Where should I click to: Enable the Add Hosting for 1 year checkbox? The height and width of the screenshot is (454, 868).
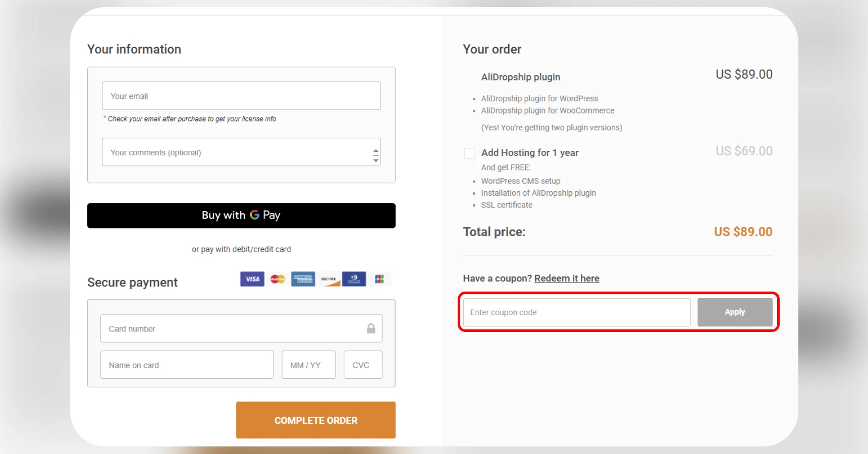coord(469,153)
